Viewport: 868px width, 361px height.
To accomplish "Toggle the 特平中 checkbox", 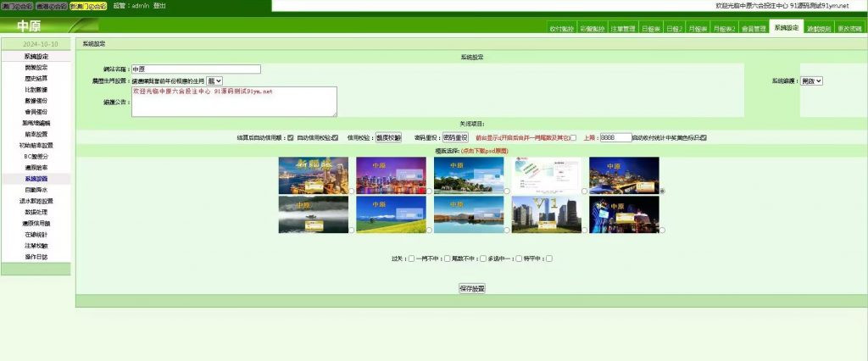I will tap(549, 258).
